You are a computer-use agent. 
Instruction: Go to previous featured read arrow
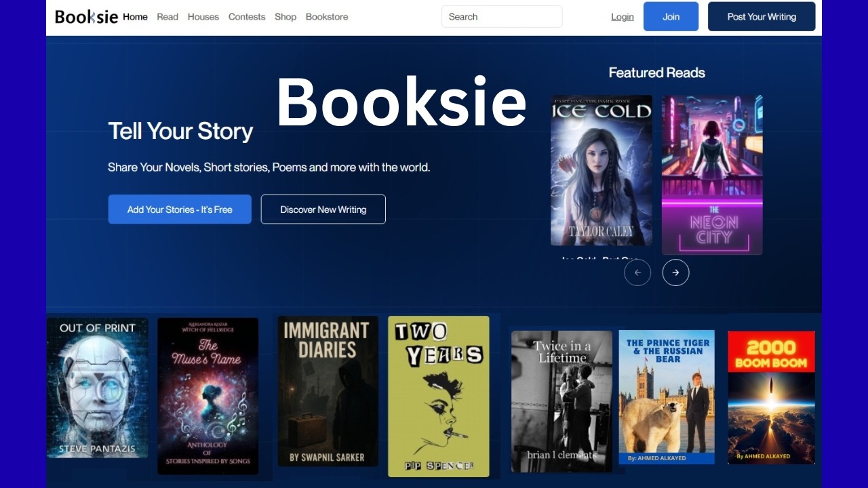coord(637,272)
